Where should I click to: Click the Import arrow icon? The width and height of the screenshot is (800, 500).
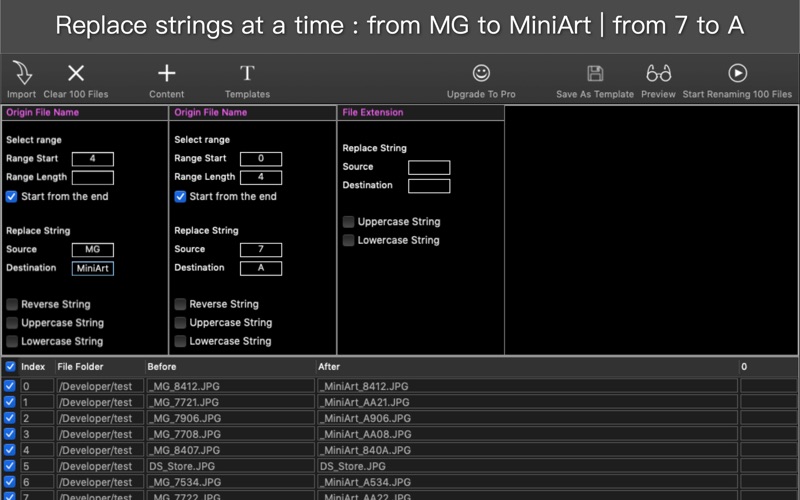(22, 73)
